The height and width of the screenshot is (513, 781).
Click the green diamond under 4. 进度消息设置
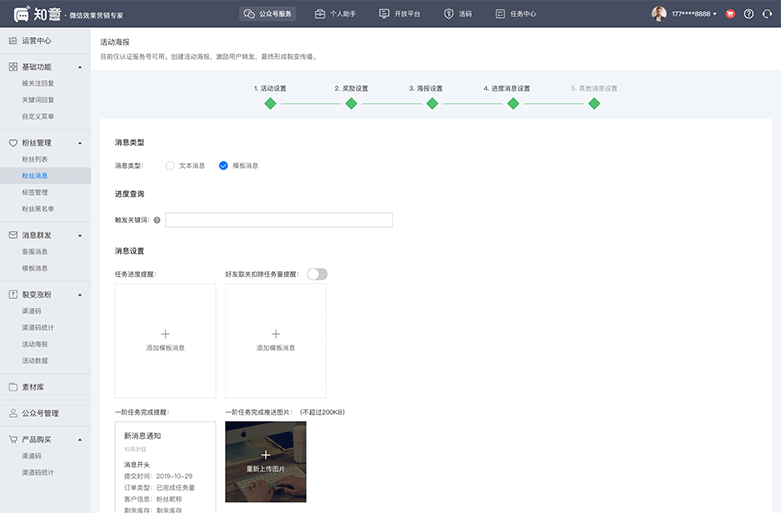513,104
